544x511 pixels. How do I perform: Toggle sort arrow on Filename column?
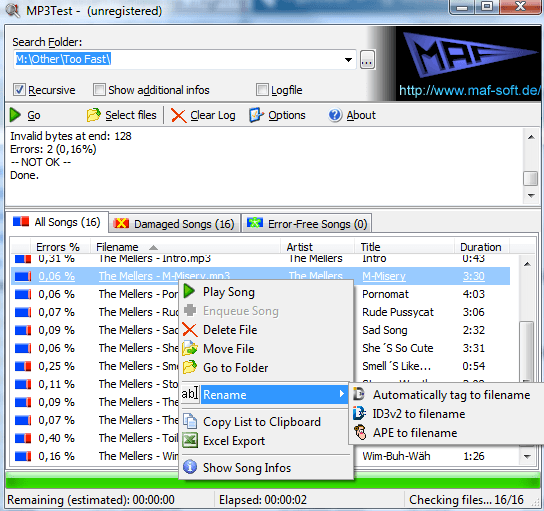(x=153, y=247)
